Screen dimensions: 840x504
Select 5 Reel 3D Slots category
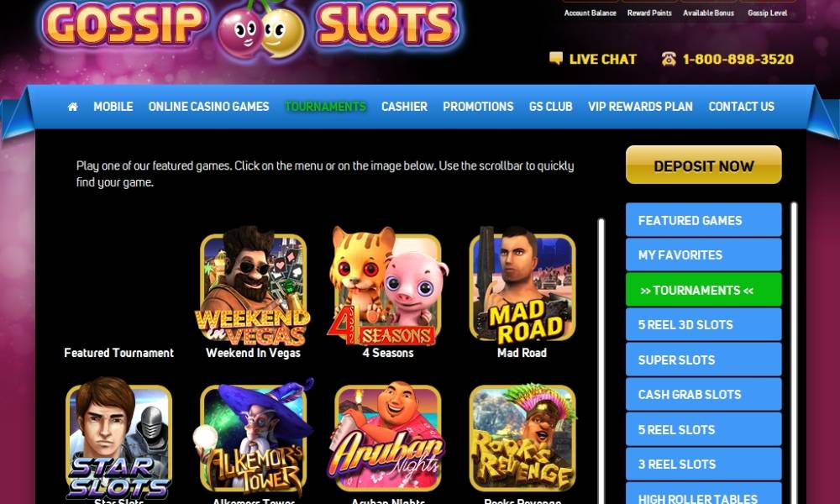tap(703, 324)
